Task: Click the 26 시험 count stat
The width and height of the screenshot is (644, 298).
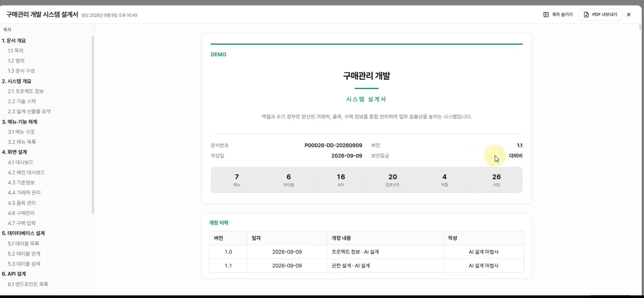Action: tap(496, 180)
